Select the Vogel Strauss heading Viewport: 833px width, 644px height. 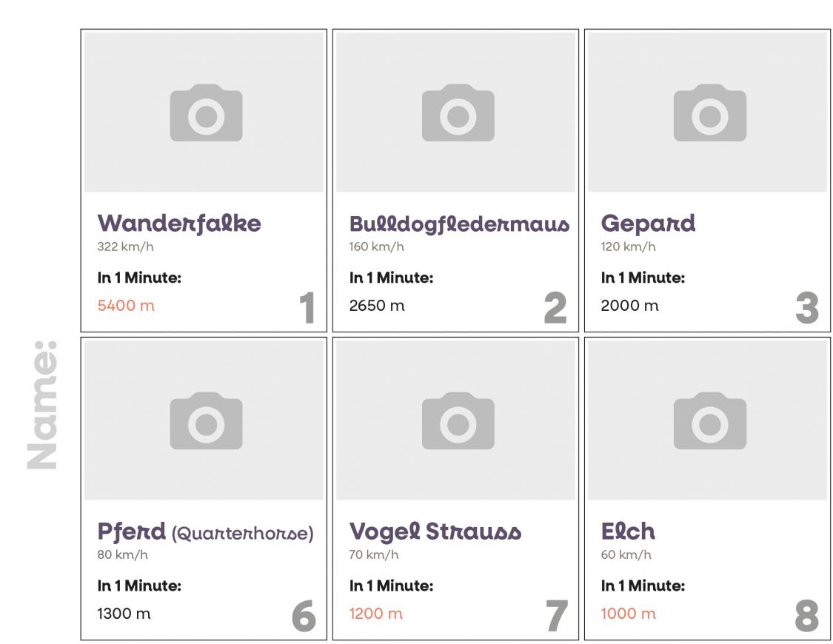(x=435, y=531)
